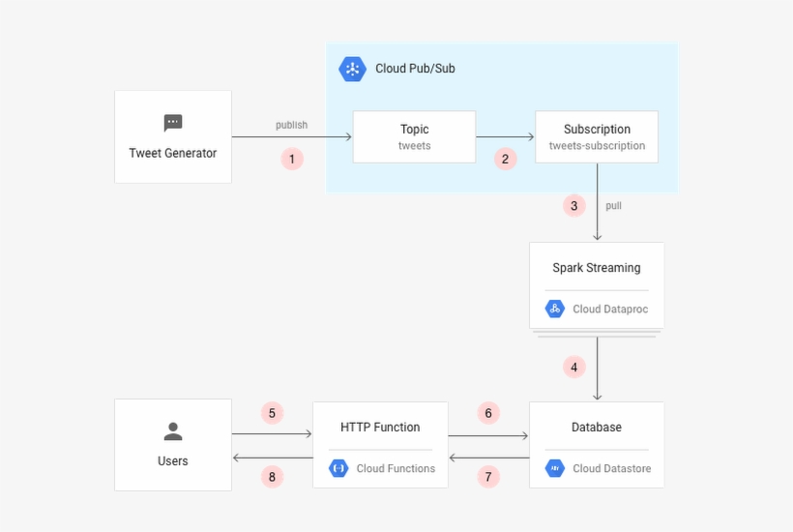This screenshot has height=532, width=793.
Task: Select the Topic tweets box
Action: pyautogui.click(x=414, y=137)
